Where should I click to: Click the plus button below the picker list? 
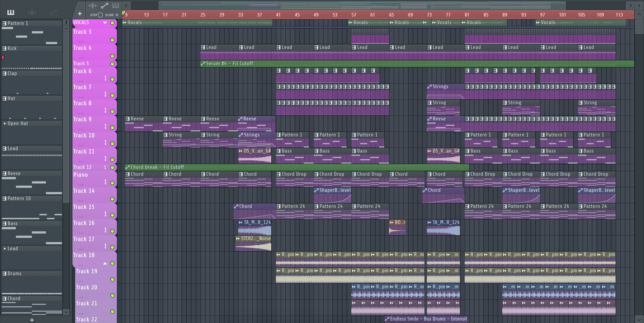click(32, 320)
